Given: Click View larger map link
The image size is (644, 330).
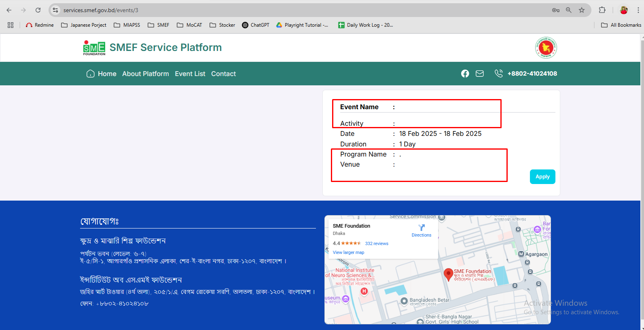Looking at the screenshot, I should pyautogui.click(x=348, y=252).
